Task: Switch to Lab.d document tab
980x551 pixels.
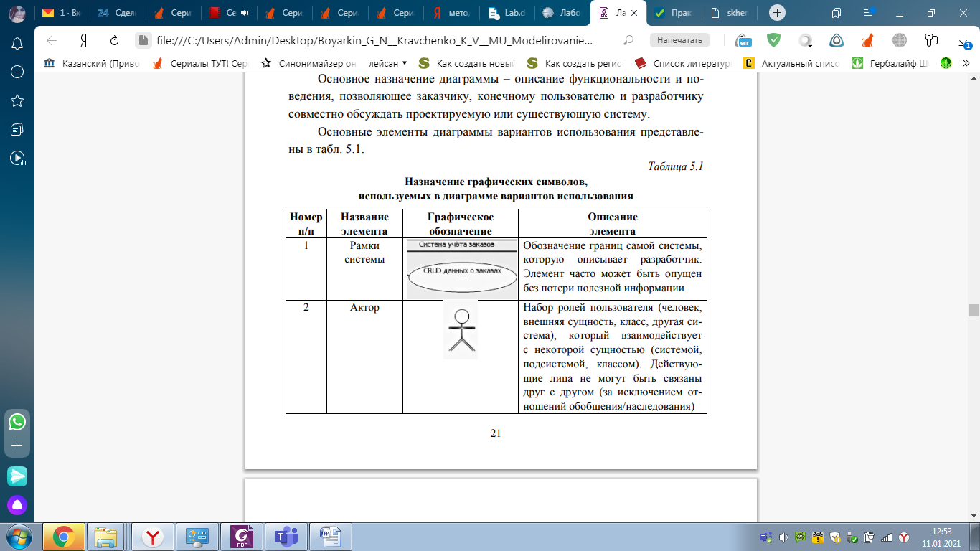Action: [507, 12]
